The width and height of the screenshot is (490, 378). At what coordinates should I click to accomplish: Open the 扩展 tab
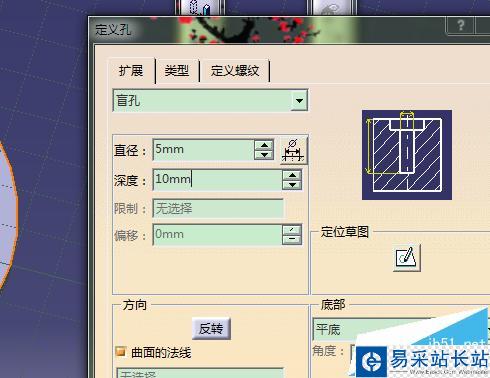tap(131, 71)
